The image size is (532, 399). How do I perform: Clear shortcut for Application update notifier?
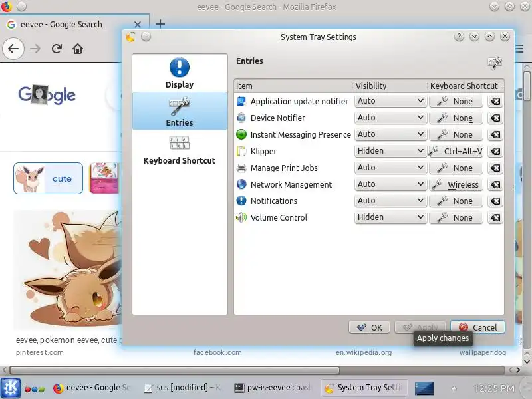tap(495, 102)
